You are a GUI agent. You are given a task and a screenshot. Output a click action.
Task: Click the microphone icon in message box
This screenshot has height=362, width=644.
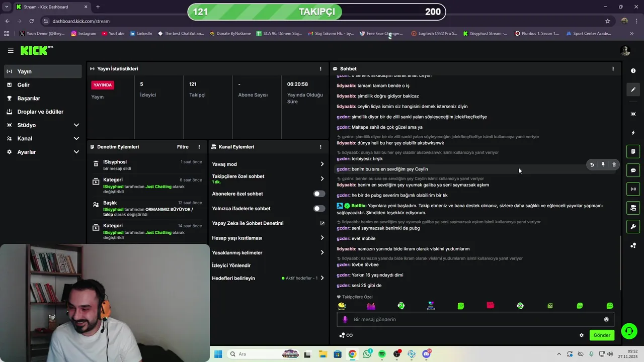pyautogui.click(x=345, y=319)
